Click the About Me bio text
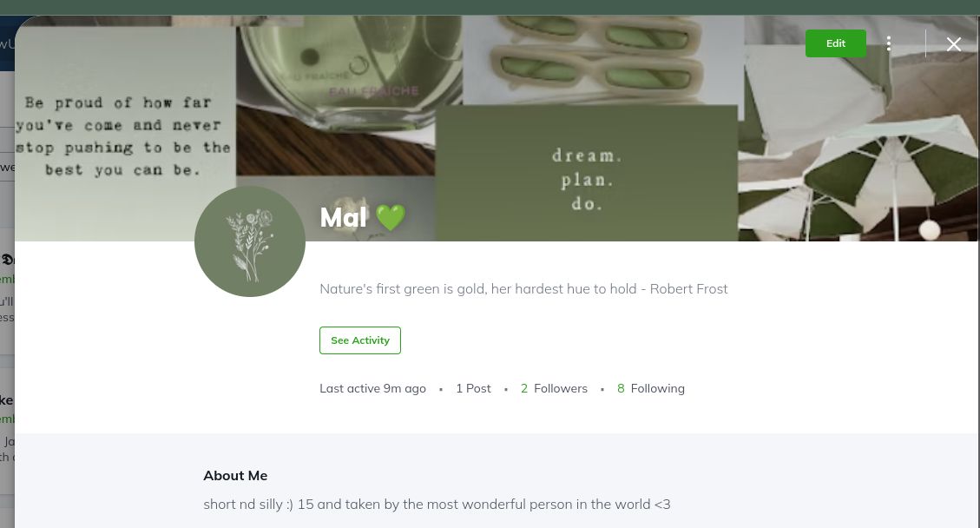This screenshot has width=980, height=528. [x=437, y=504]
